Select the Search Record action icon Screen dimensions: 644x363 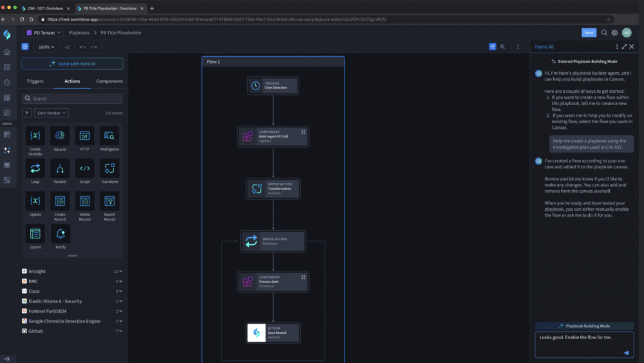click(109, 201)
